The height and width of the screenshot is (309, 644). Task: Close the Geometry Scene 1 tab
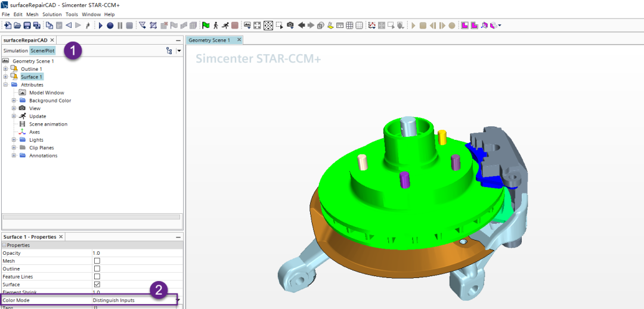[x=238, y=40]
